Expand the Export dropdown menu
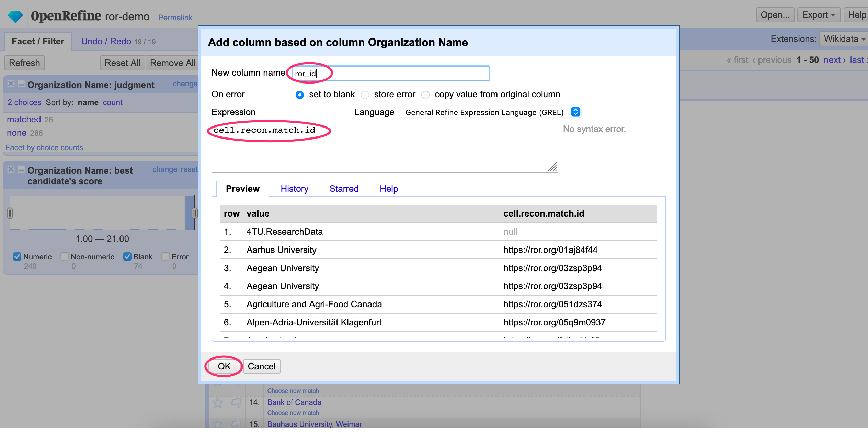Image resolution: width=868 pixels, height=442 pixels. (819, 15)
